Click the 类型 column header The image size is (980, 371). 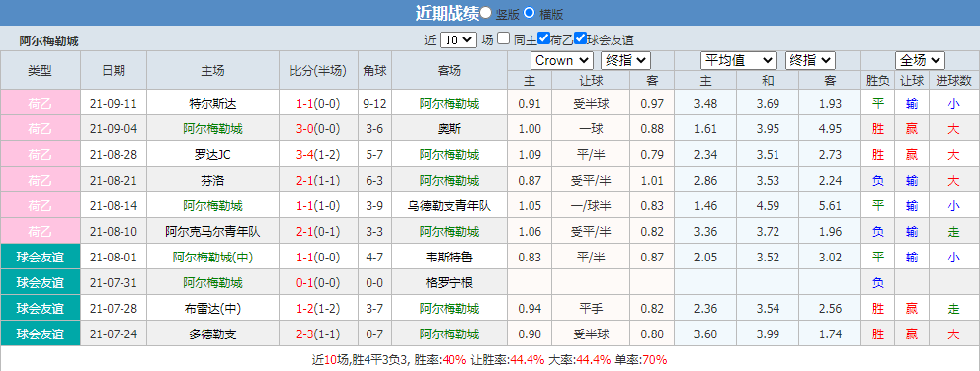(40, 71)
